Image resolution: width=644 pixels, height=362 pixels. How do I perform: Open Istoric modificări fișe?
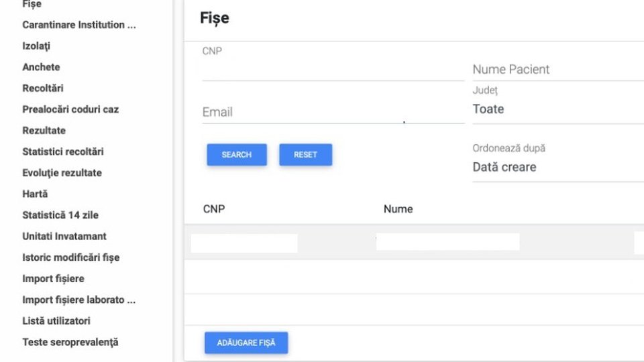tap(71, 257)
